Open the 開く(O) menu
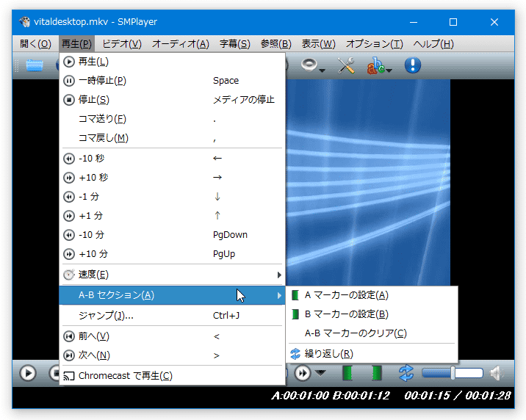The image size is (526, 420). point(35,44)
